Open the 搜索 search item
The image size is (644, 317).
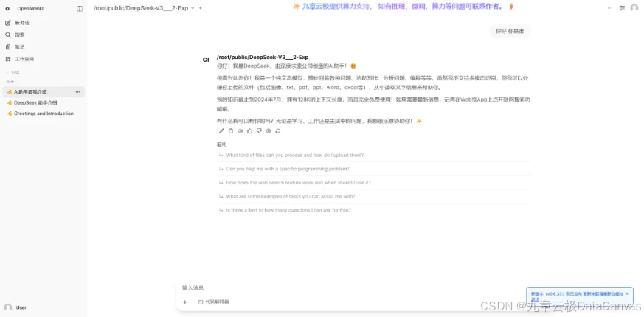[x=43, y=35]
